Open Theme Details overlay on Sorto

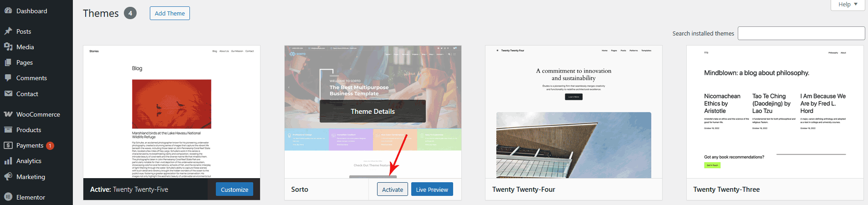(373, 111)
